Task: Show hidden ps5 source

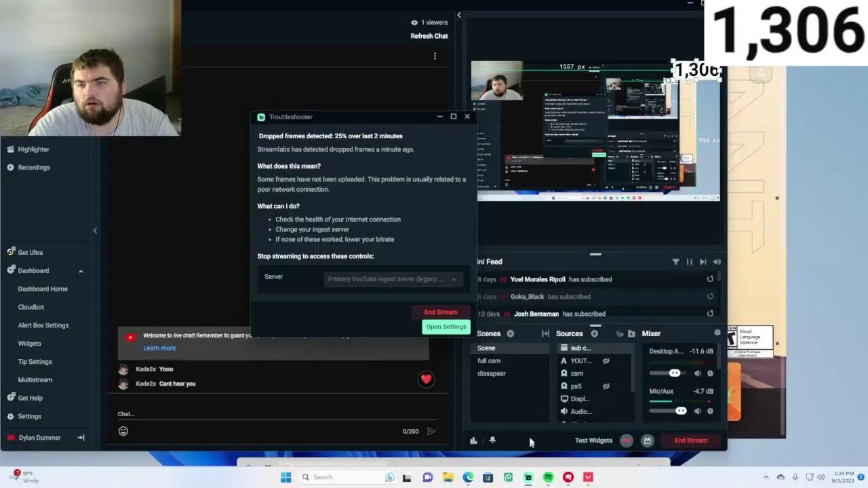Action: click(606, 386)
